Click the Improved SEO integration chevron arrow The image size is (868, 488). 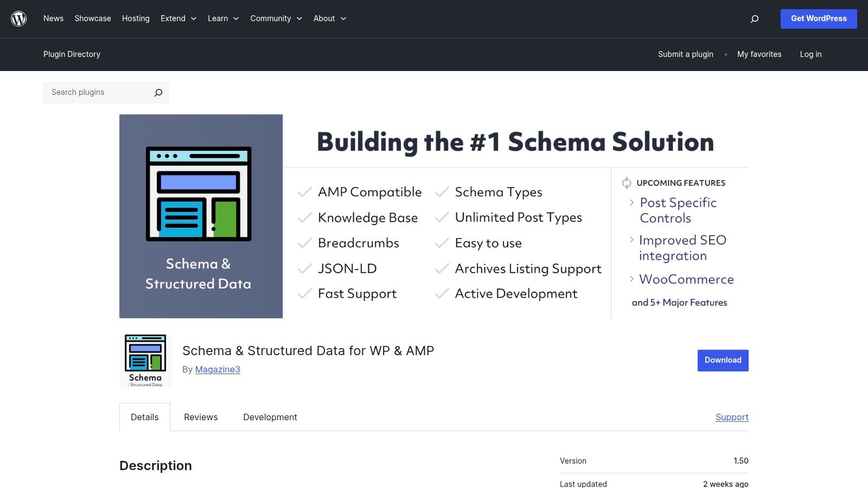[631, 240]
